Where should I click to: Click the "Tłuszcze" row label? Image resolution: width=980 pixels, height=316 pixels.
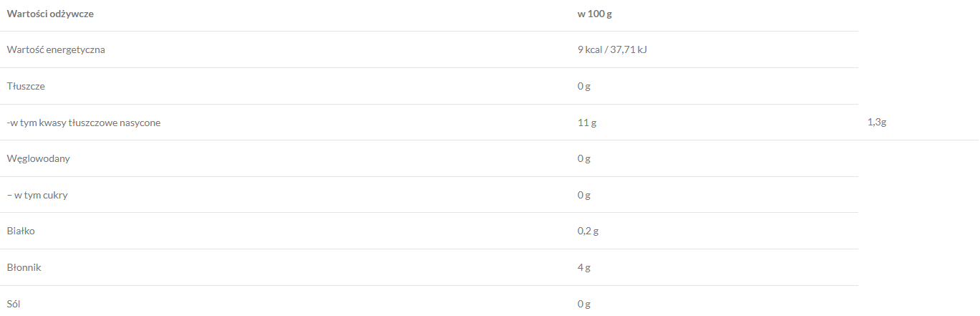26,86
